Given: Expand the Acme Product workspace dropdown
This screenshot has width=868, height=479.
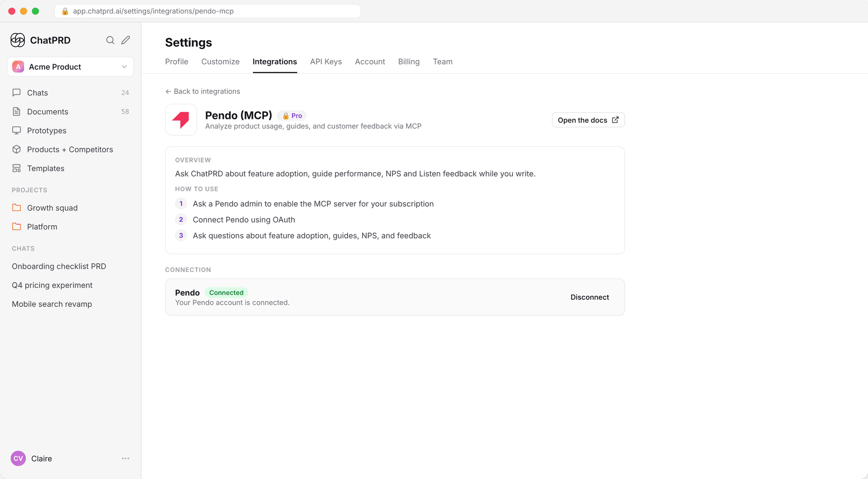Looking at the screenshot, I should [124, 66].
